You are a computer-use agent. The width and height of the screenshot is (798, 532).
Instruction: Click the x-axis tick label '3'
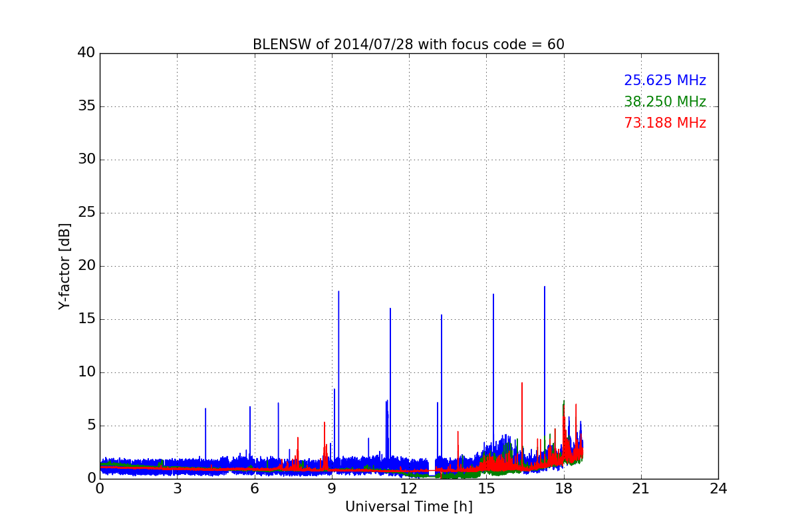177,489
